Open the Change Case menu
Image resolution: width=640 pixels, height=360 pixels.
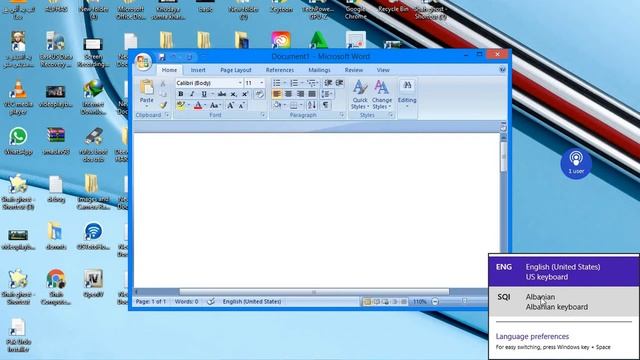tap(215, 106)
